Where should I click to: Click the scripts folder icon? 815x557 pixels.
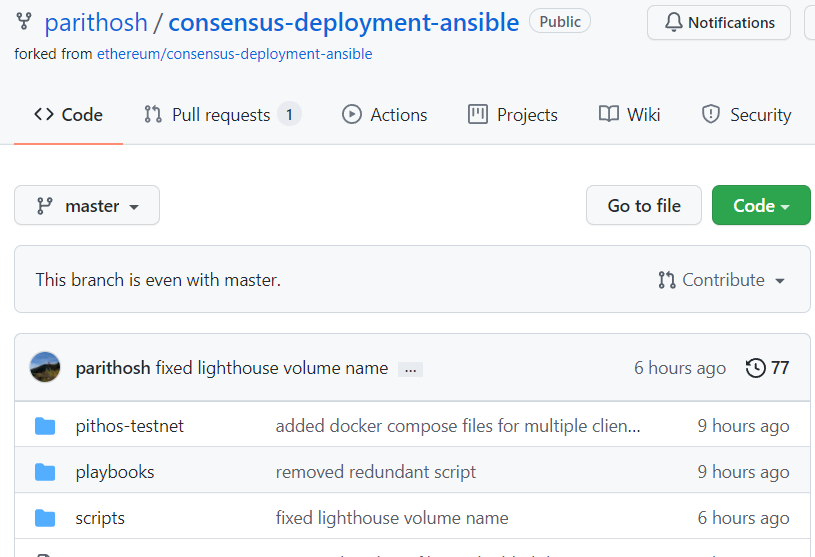(x=45, y=518)
